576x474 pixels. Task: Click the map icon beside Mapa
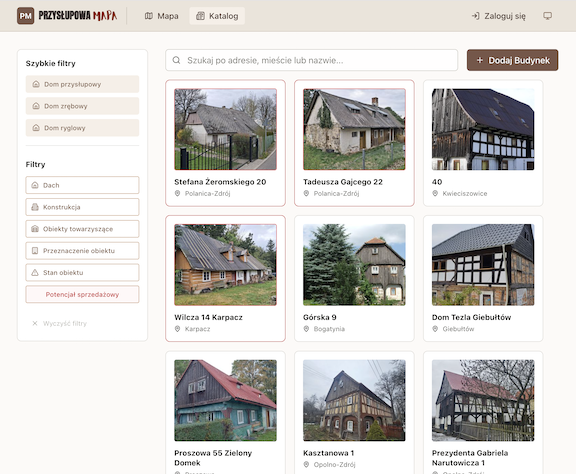point(149,16)
